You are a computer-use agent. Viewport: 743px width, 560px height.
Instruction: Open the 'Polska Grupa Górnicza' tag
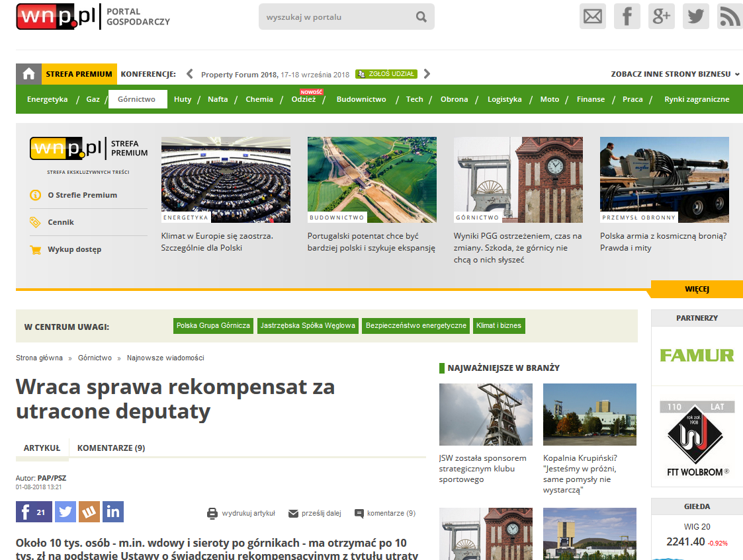213,325
